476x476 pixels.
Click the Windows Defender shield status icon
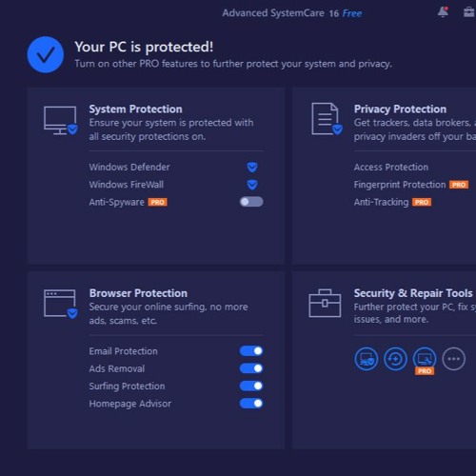point(252,167)
